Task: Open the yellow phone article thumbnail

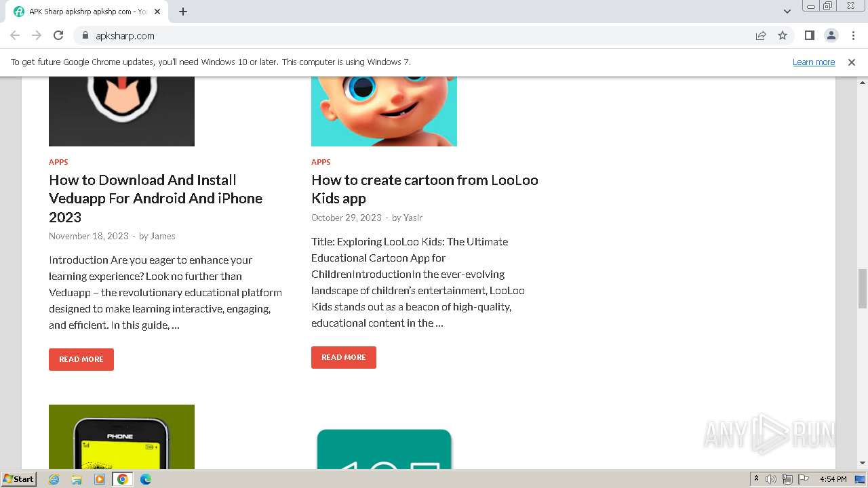Action: click(x=121, y=437)
